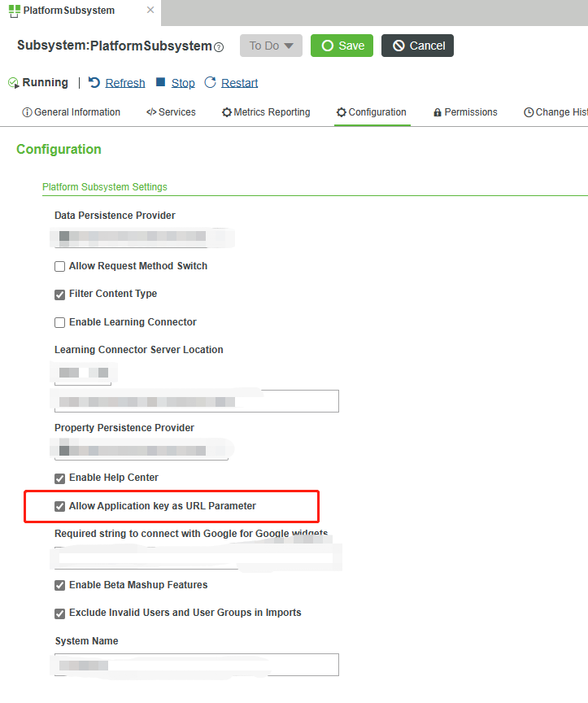
Task: Click the System Name input field
Action: 197,665
